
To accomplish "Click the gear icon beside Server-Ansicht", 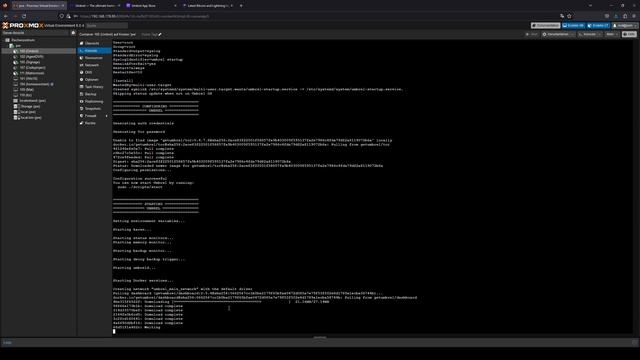I will click(x=73, y=33).
